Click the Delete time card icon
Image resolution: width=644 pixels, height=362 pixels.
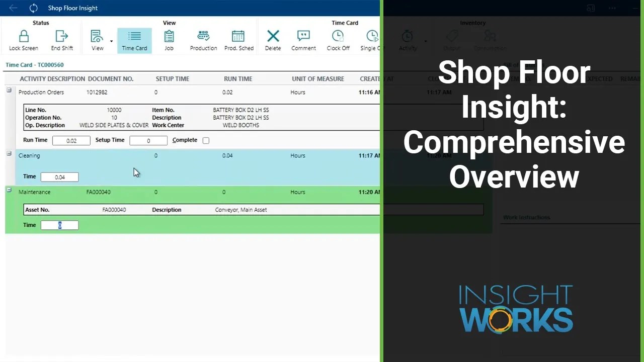[273, 36]
